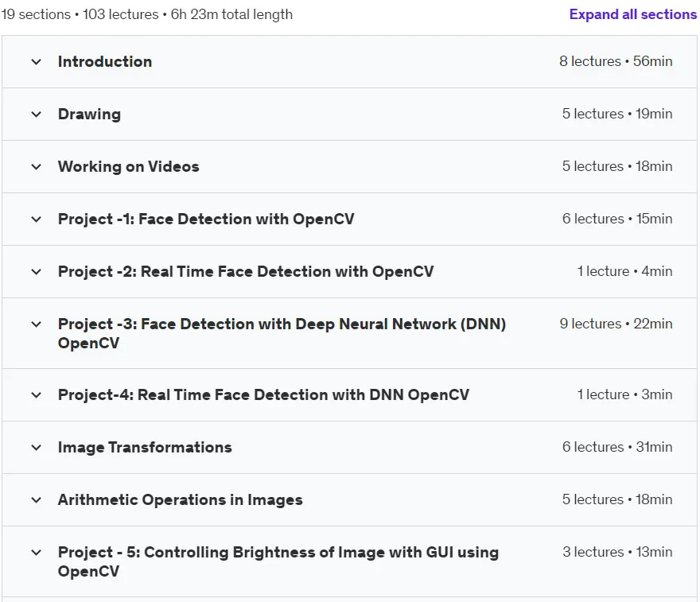This screenshot has height=602, width=700.
Task: Expand the Introduction section chevron
Action: 36,61
